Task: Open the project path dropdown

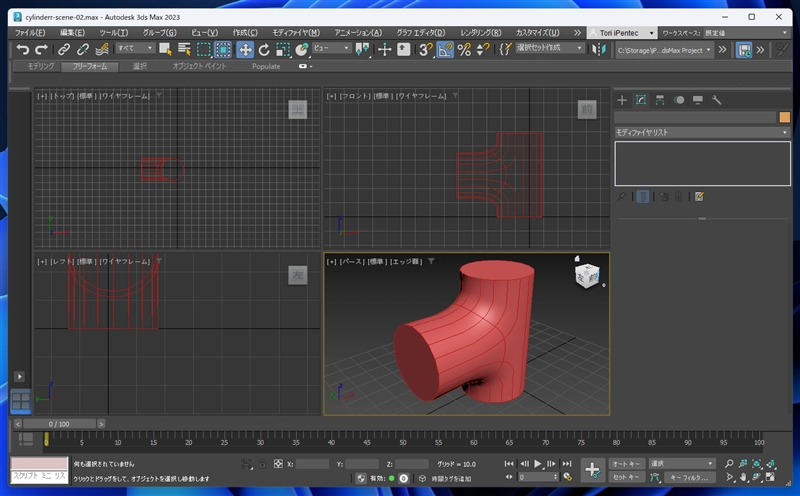Action: pyautogui.click(x=664, y=50)
